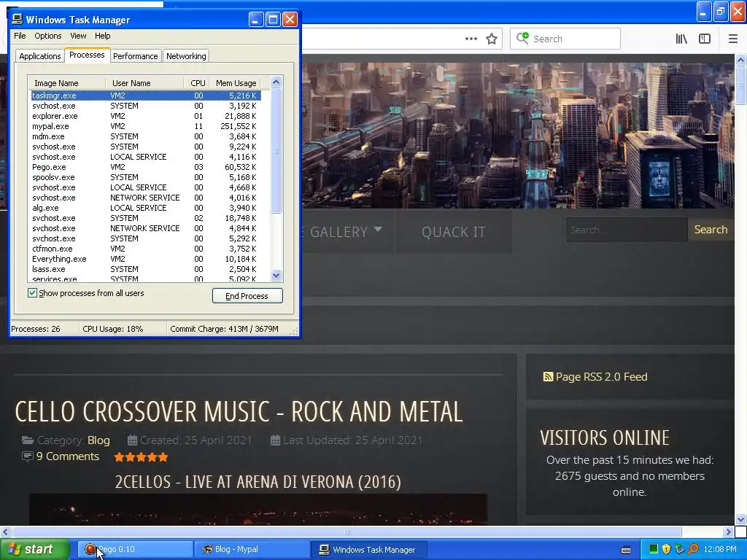The width and height of the screenshot is (747, 560).
Task: Click the five-star article rating
Action: pyautogui.click(x=141, y=457)
